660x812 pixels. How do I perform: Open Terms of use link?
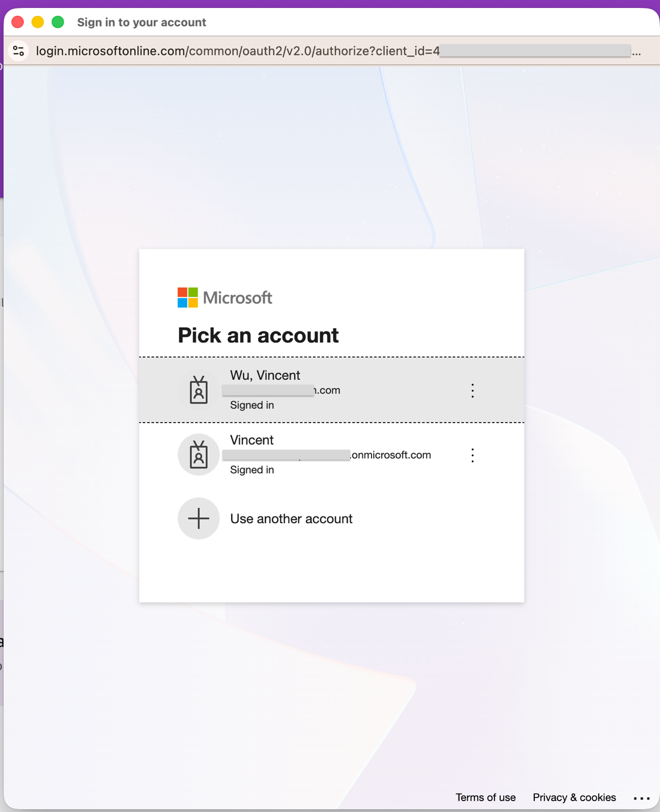click(485, 797)
